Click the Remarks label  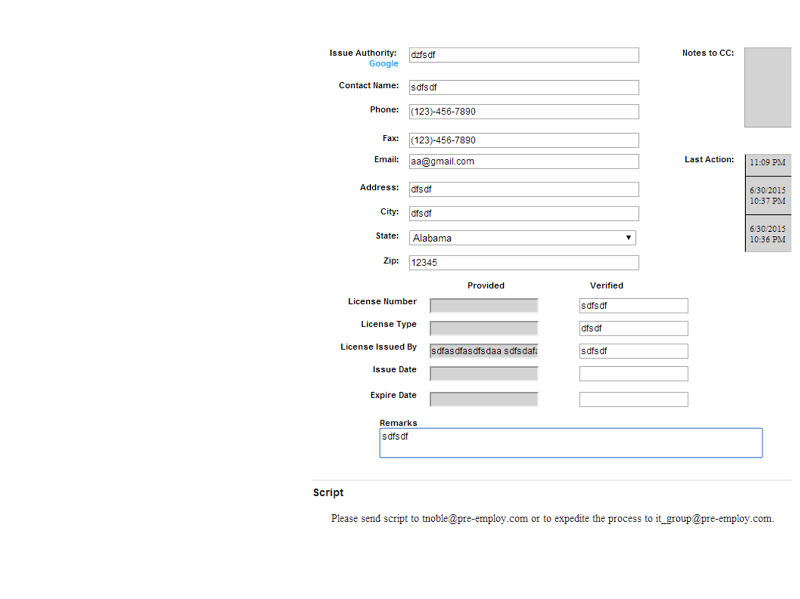(x=398, y=423)
